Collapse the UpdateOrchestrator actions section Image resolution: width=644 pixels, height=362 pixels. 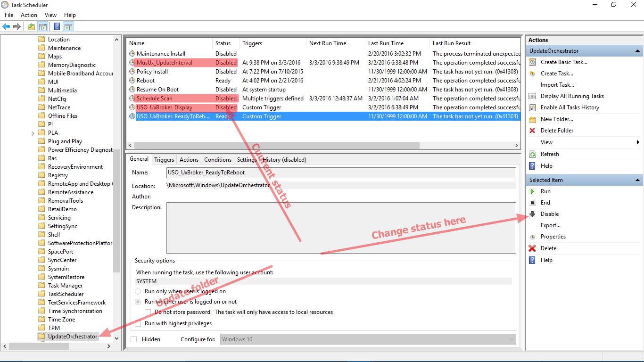[x=637, y=51]
